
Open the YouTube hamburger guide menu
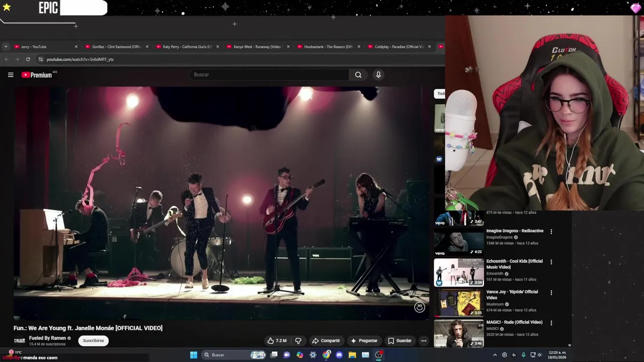[11, 75]
